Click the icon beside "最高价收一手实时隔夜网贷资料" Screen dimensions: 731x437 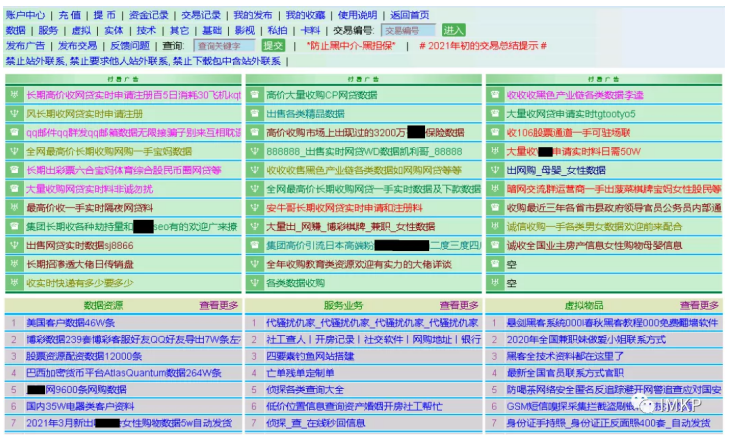coord(14,208)
